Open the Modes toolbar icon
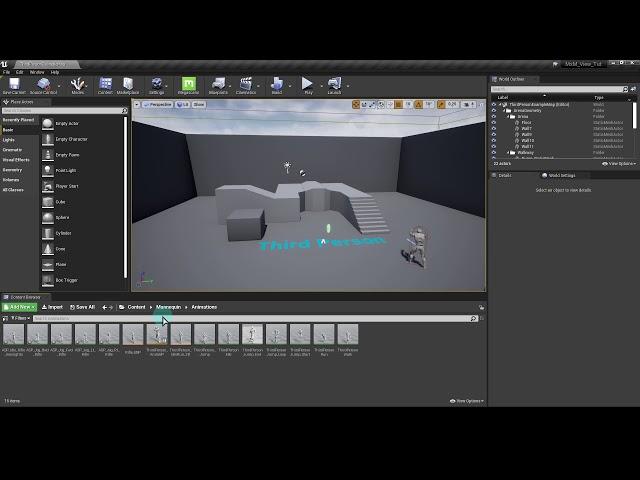640x480 pixels. pos(77,86)
